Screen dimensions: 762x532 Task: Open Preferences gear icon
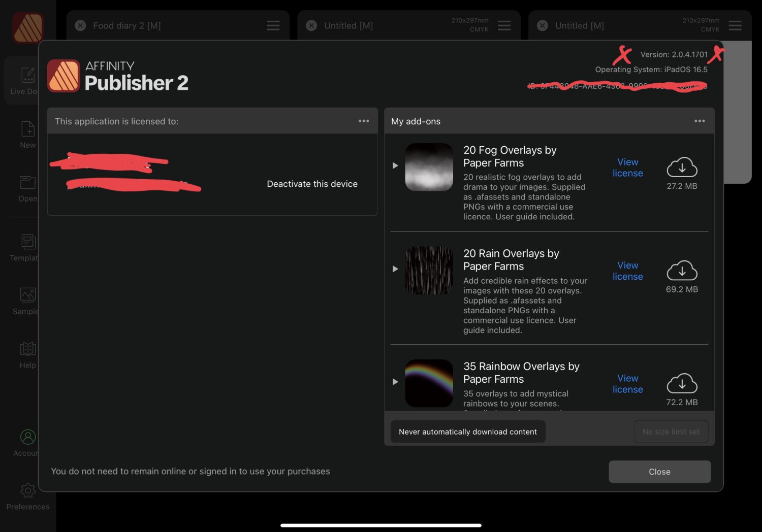click(x=28, y=490)
